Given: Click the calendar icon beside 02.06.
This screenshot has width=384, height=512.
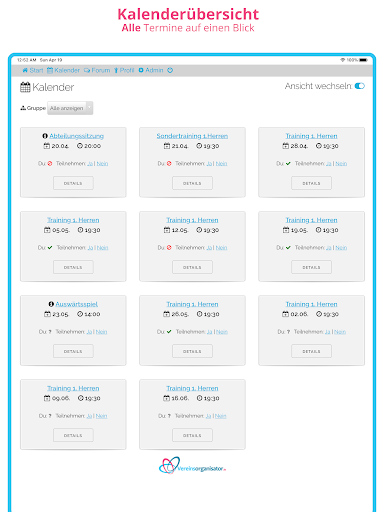Looking at the screenshot, I should click(286, 314).
